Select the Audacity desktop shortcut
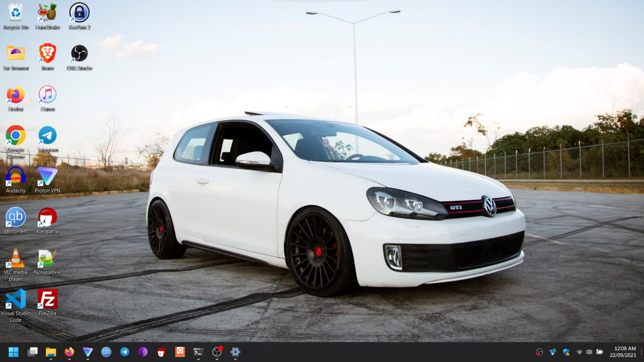The image size is (644, 362). [16, 176]
